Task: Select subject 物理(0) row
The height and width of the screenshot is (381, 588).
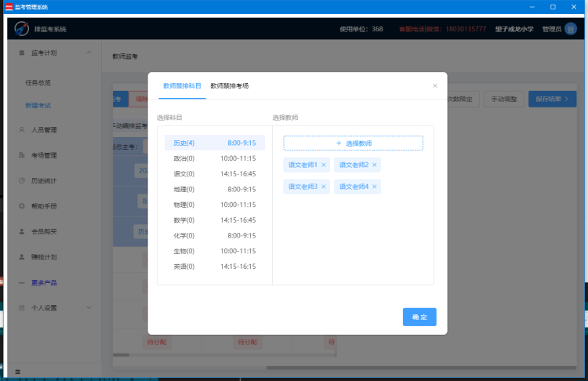Action: pos(215,205)
